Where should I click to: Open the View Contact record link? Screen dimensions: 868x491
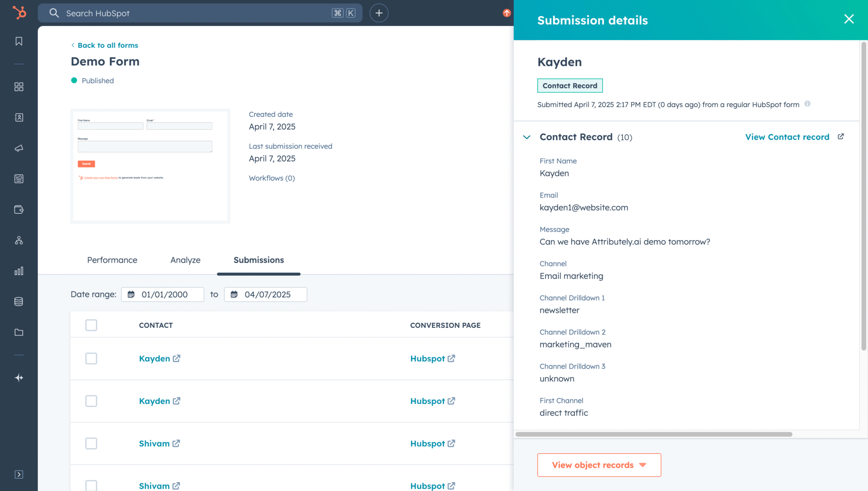coord(787,137)
